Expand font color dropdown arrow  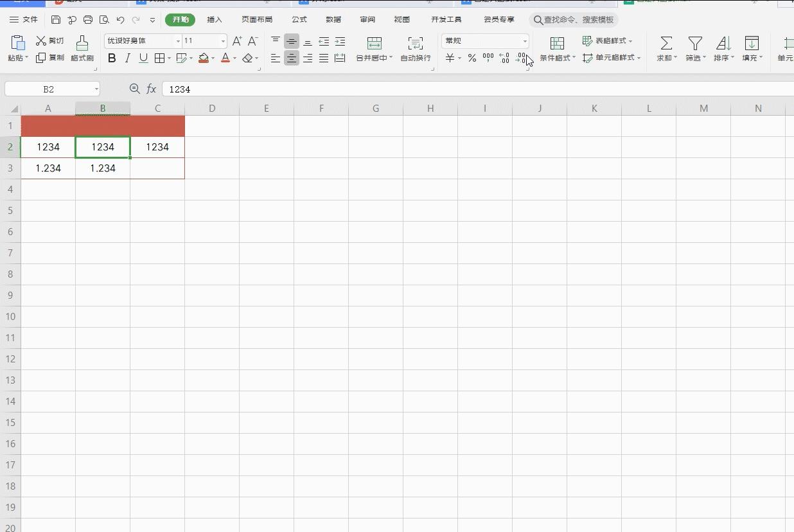[x=235, y=58]
